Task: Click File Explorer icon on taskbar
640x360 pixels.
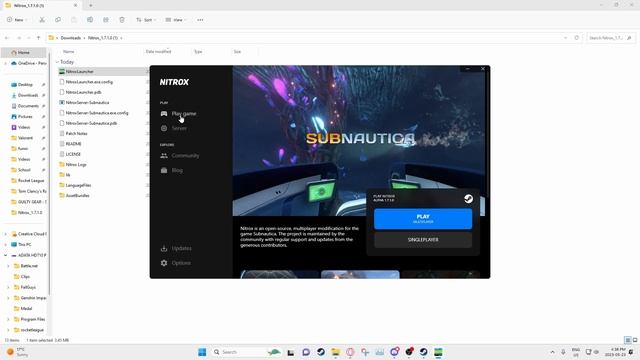Action: [336, 352]
